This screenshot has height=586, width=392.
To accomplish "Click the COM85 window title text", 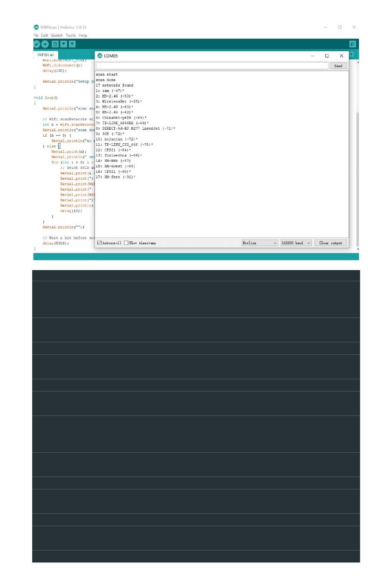I will (x=111, y=56).
